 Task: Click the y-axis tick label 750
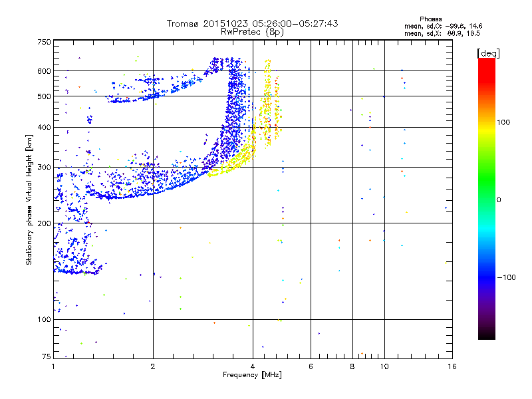click(x=44, y=42)
